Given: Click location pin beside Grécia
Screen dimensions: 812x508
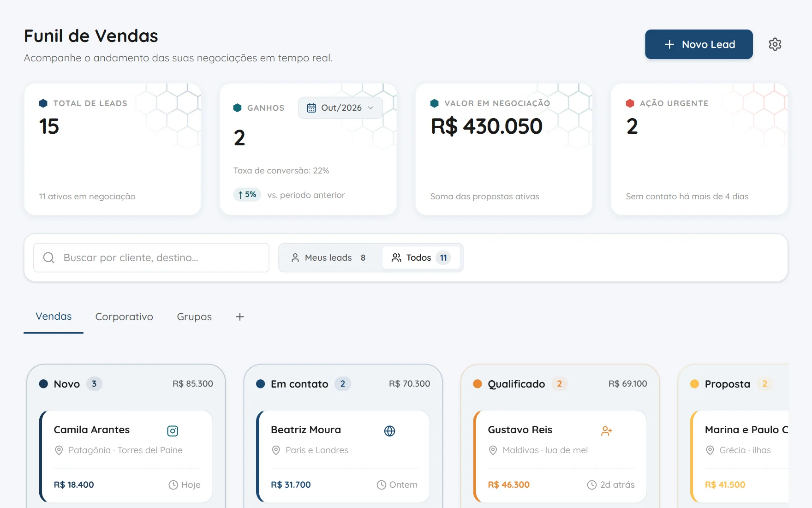Looking at the screenshot, I should 710,450.
